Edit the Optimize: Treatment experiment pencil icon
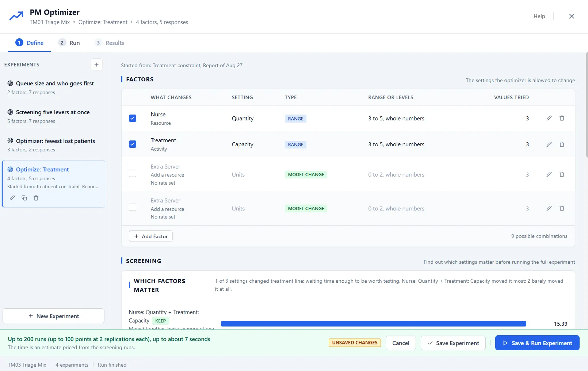588x371 pixels. (12, 198)
